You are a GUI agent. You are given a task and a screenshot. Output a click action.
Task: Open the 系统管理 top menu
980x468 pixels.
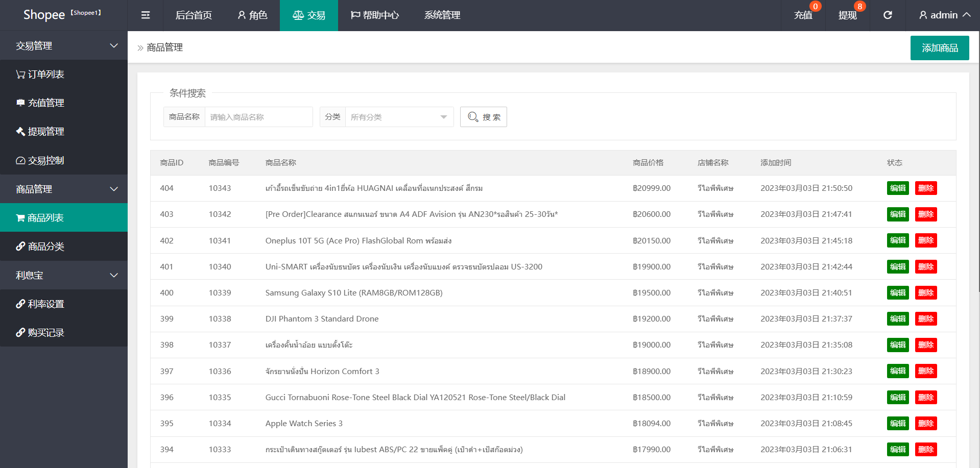(x=442, y=15)
